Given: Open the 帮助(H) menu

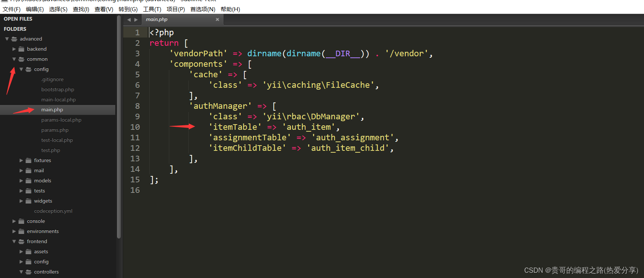Looking at the screenshot, I should coord(230,9).
